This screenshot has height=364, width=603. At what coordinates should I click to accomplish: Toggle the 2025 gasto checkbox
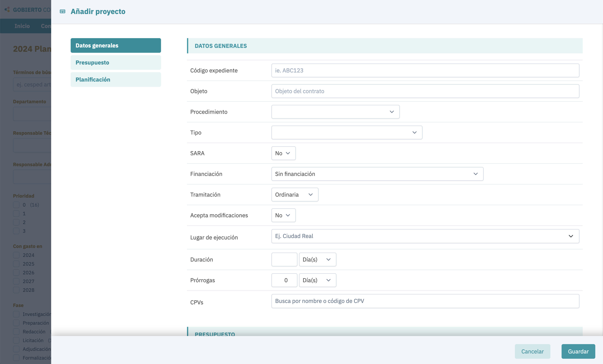click(x=16, y=264)
